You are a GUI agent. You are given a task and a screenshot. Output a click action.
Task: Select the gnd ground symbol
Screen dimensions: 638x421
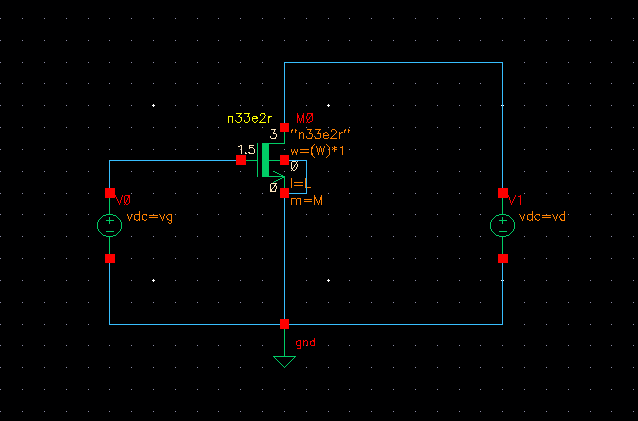284,361
